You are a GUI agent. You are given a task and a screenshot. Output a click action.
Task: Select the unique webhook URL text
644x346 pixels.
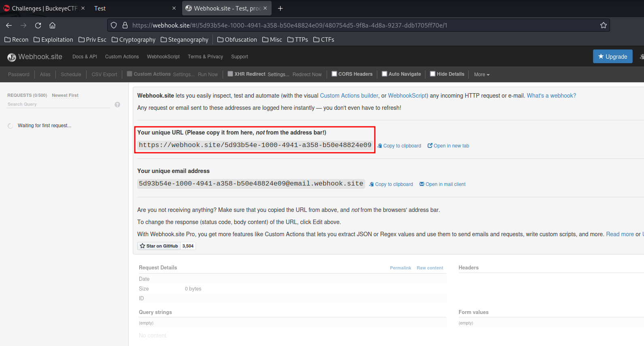tap(255, 145)
